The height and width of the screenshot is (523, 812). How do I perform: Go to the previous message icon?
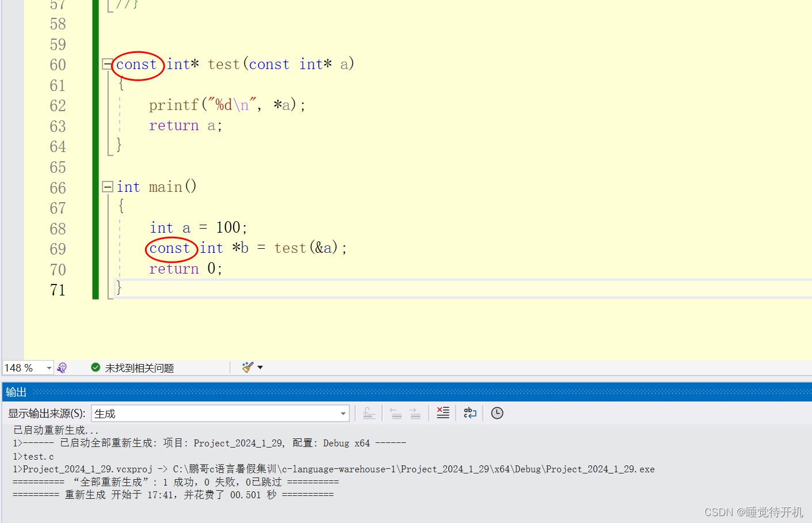click(x=396, y=413)
